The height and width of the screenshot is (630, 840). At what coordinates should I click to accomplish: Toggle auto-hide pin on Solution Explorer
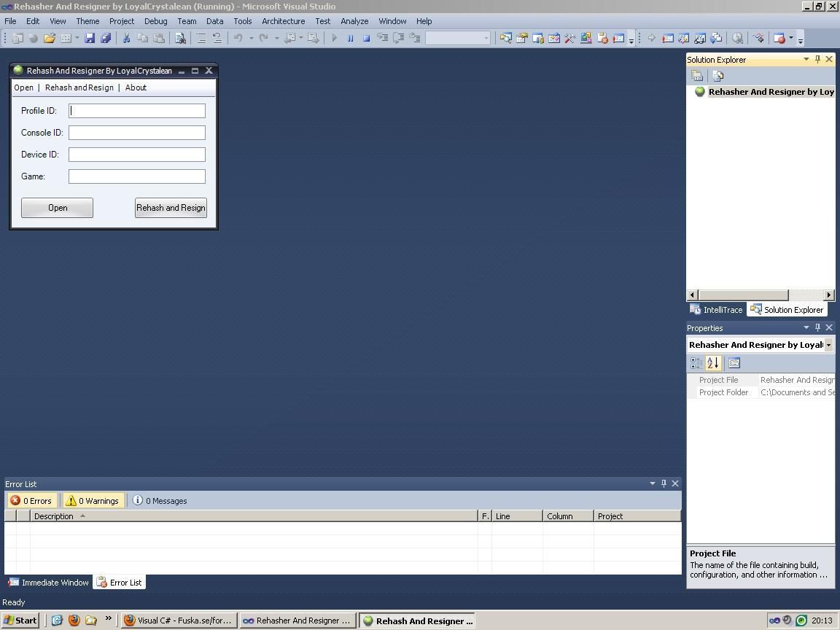(817, 60)
